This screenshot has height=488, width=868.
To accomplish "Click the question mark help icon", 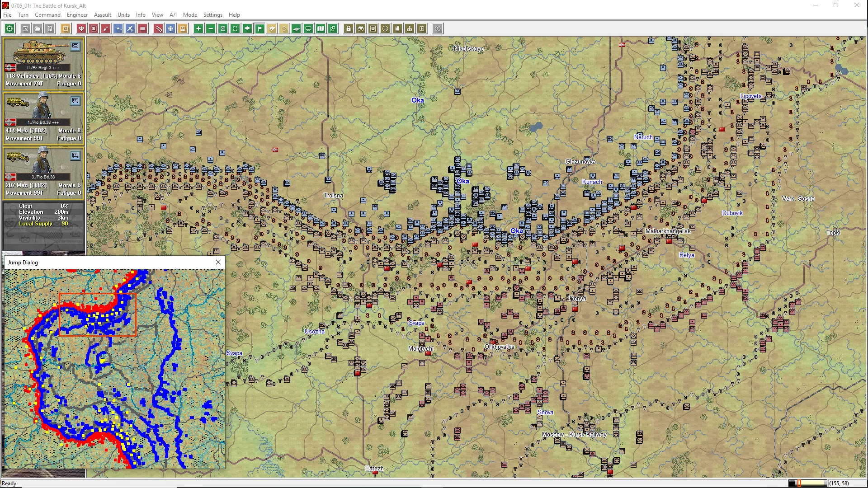I will (x=438, y=28).
